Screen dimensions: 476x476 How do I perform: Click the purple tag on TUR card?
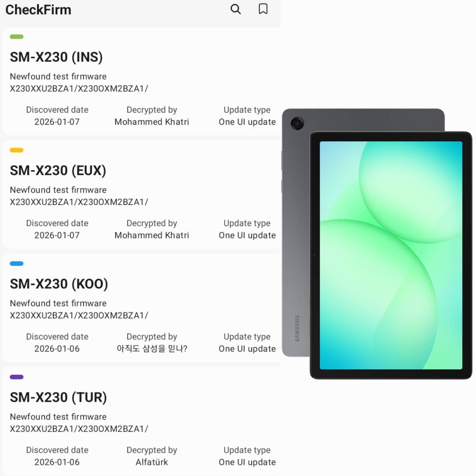click(17, 377)
